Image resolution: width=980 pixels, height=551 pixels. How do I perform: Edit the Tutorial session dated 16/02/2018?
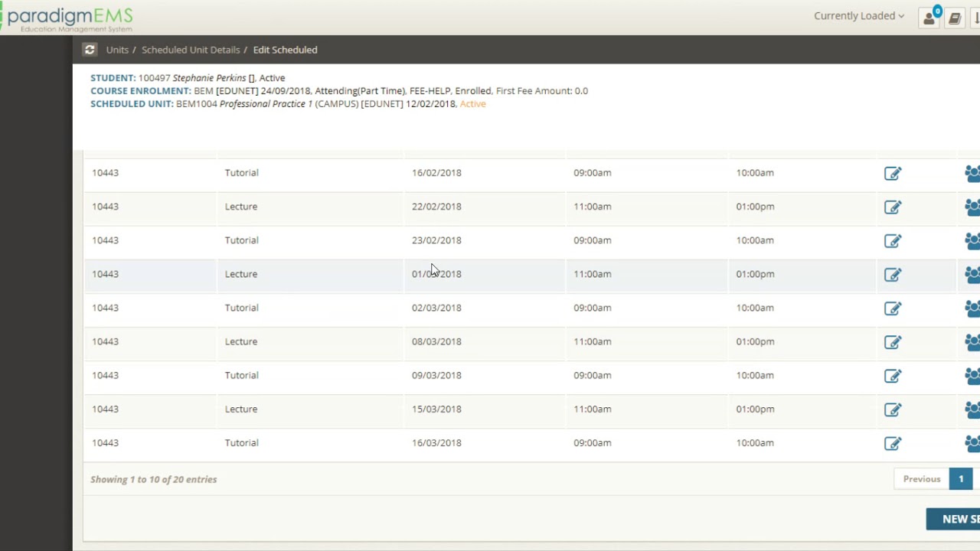893,174
